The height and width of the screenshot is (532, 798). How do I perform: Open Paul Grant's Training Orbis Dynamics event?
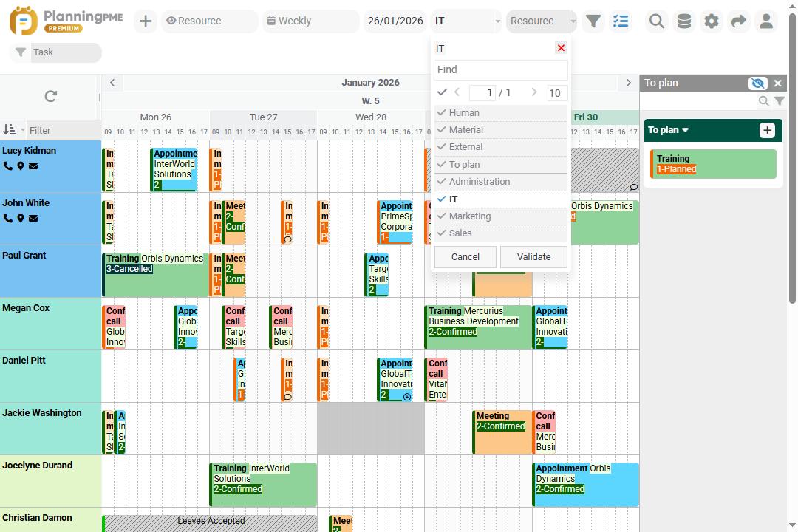click(x=155, y=275)
